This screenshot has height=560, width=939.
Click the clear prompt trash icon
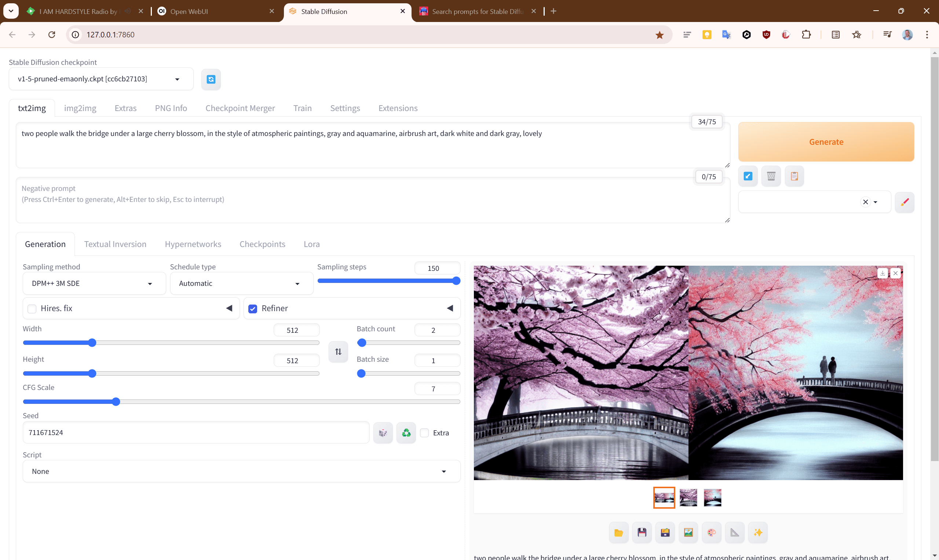771,176
